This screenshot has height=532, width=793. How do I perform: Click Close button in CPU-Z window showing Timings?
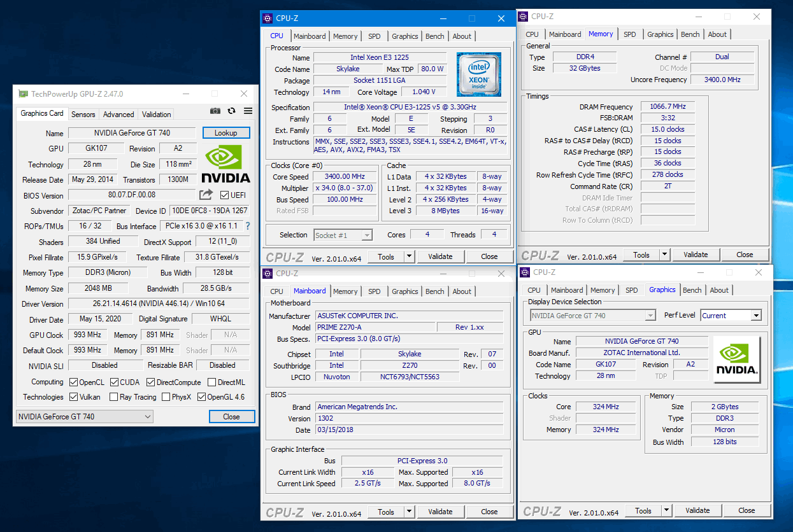point(745,255)
